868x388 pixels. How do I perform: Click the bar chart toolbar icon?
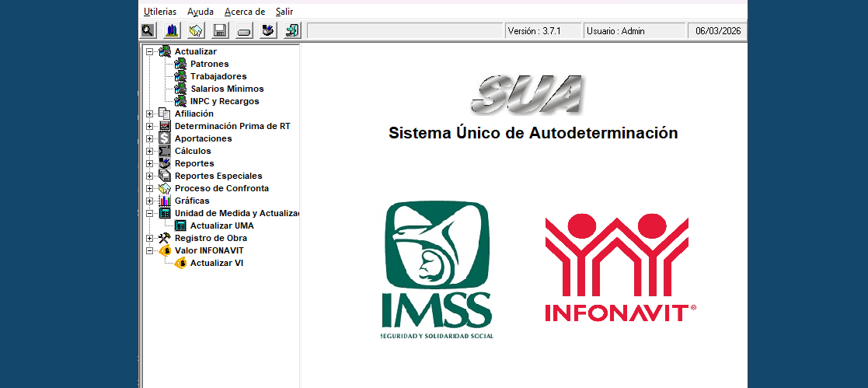click(172, 31)
